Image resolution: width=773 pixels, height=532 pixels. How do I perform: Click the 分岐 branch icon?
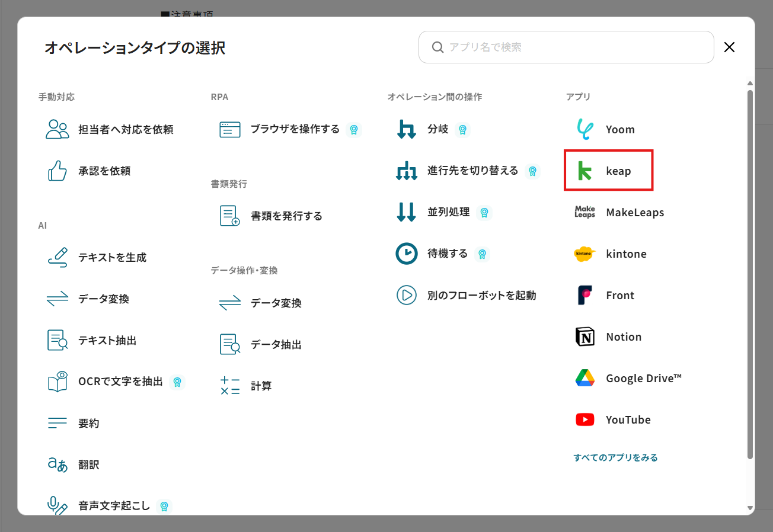pos(407,129)
